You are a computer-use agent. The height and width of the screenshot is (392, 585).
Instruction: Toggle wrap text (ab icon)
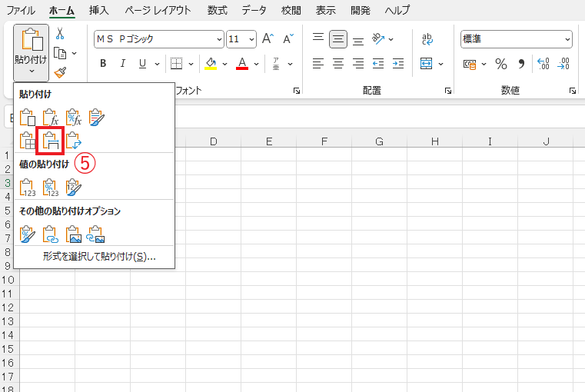tap(427, 38)
